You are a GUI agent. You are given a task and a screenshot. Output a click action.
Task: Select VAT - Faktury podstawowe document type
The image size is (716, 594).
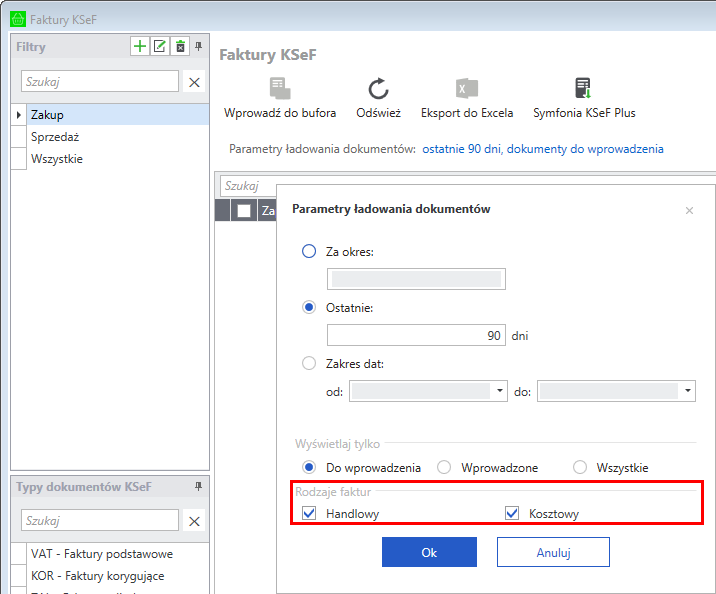tap(102, 554)
